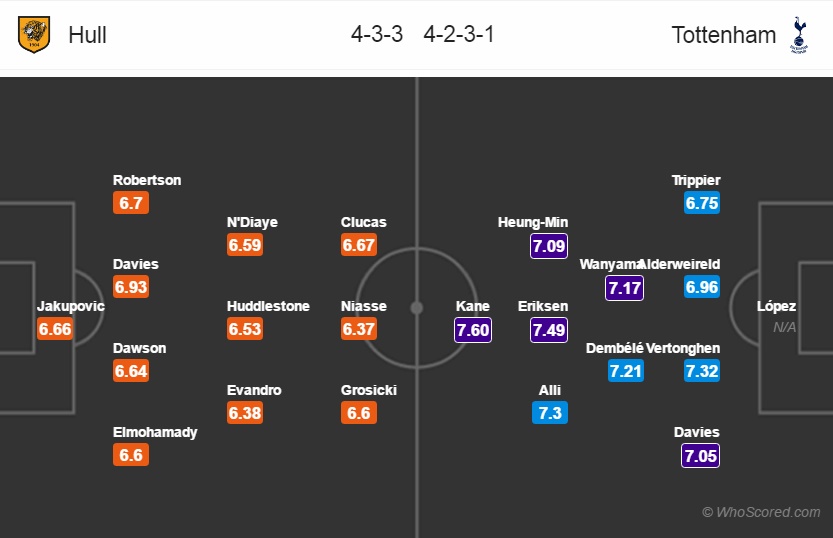The image size is (833, 538).
Task: Select Kane's 7.60 rating badge
Action: (473, 330)
